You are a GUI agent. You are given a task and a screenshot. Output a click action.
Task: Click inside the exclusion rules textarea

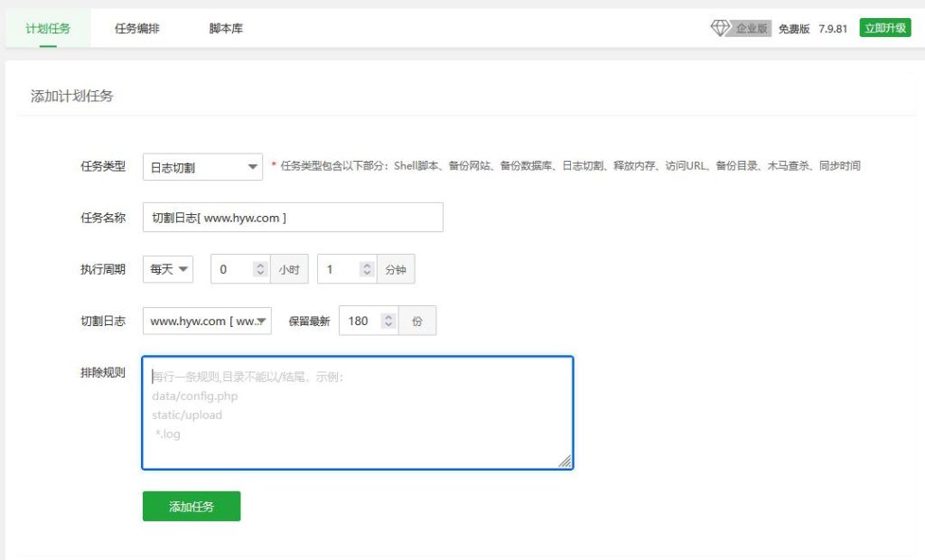(358, 413)
